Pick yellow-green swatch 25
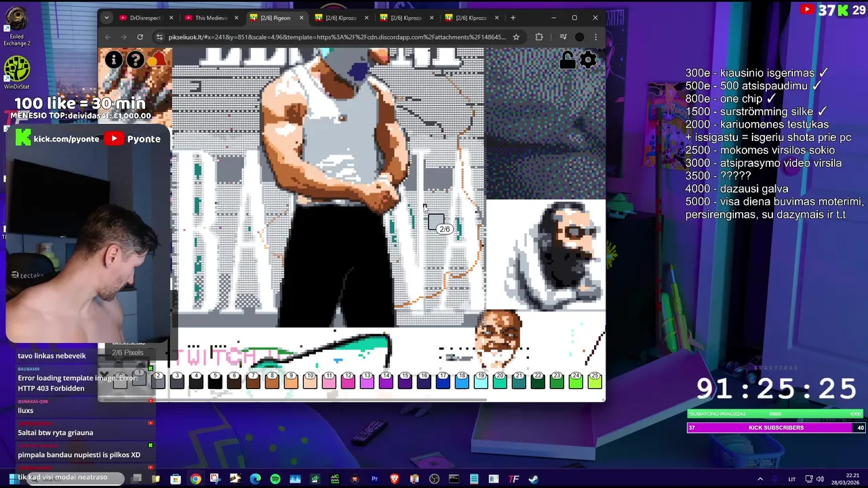 click(595, 380)
